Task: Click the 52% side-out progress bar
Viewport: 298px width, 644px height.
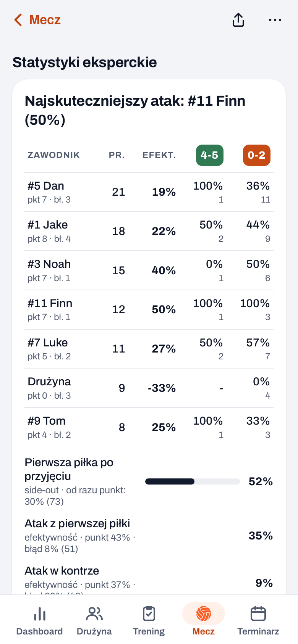Action: (x=193, y=481)
